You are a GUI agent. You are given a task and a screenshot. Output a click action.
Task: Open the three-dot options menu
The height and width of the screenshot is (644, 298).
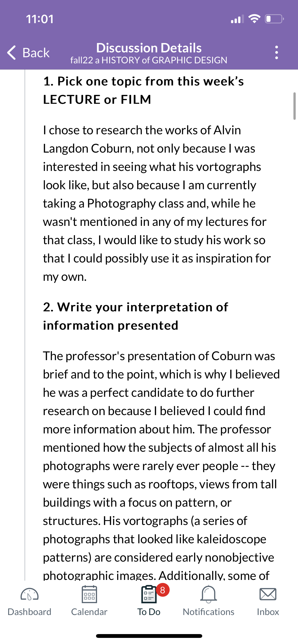tap(277, 52)
